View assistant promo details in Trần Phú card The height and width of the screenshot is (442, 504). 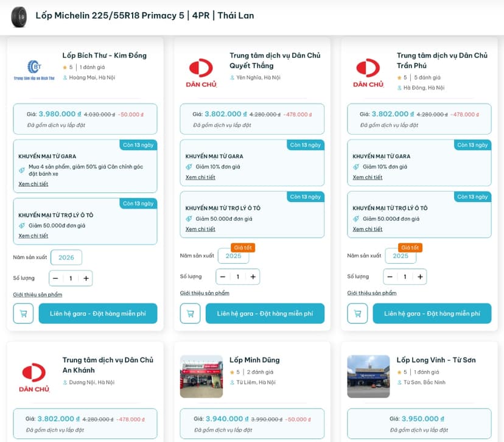point(368,229)
